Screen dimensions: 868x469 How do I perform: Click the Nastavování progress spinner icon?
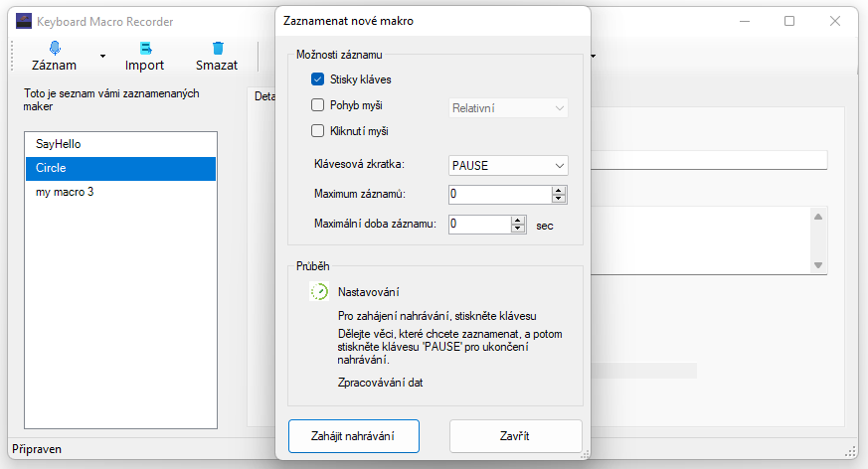tap(319, 292)
